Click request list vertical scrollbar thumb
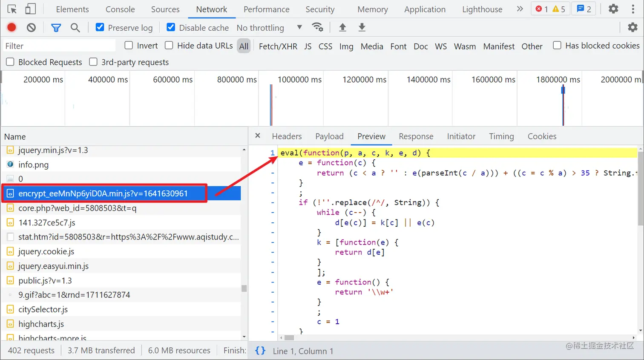The width and height of the screenshot is (644, 360). (x=244, y=288)
